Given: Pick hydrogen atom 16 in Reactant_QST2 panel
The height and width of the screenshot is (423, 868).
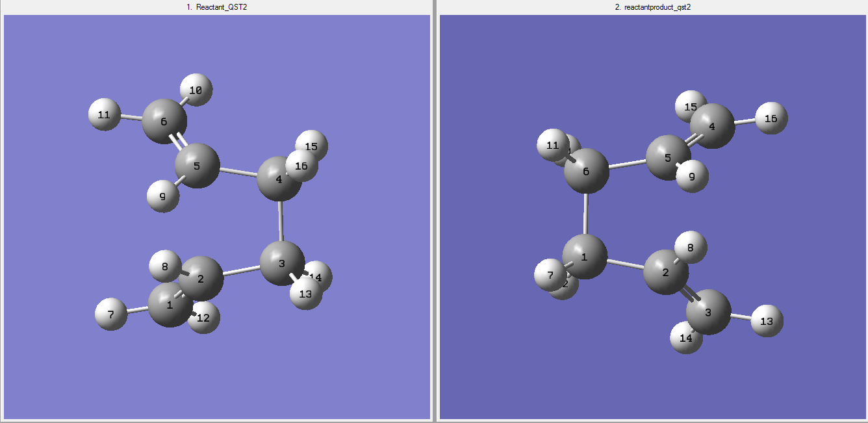Looking at the screenshot, I should [x=302, y=166].
